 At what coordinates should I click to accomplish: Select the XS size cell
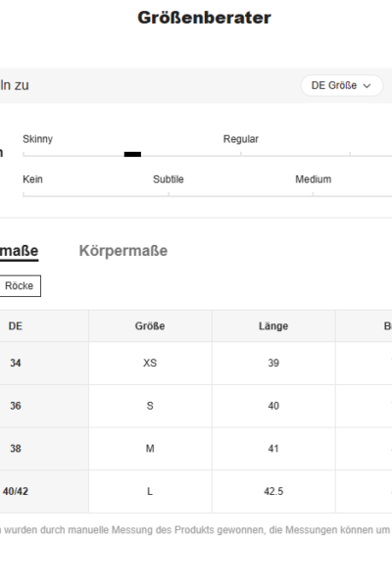(x=150, y=363)
